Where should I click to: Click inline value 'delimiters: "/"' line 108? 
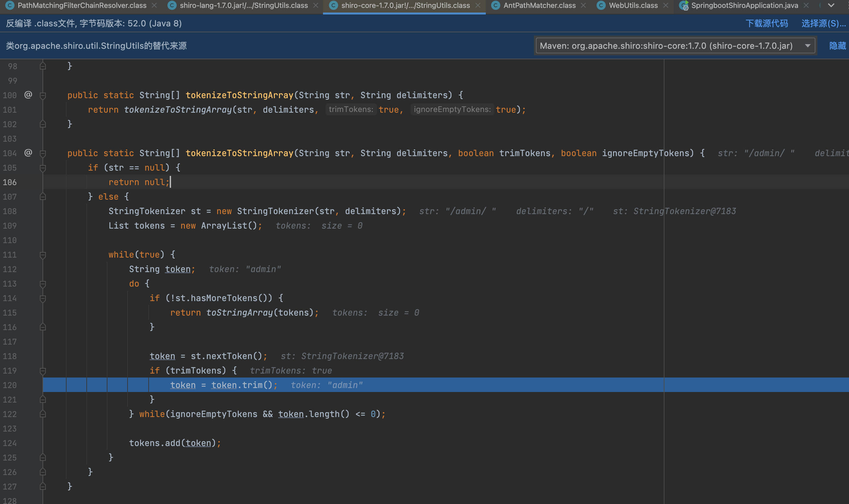coord(555,211)
